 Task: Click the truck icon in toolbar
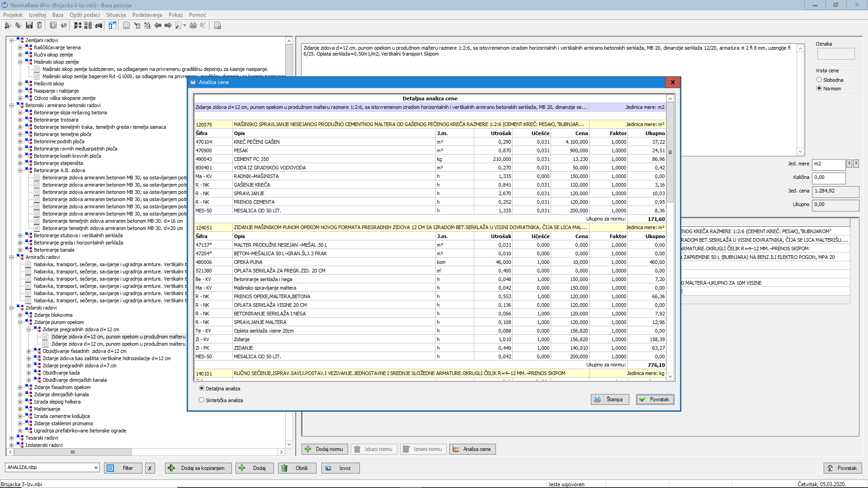99,26
